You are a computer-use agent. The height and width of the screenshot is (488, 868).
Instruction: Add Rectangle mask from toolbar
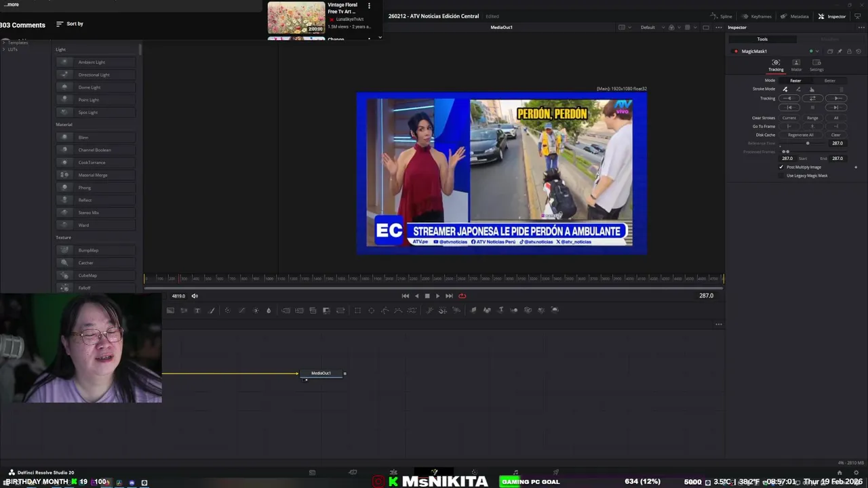point(357,310)
